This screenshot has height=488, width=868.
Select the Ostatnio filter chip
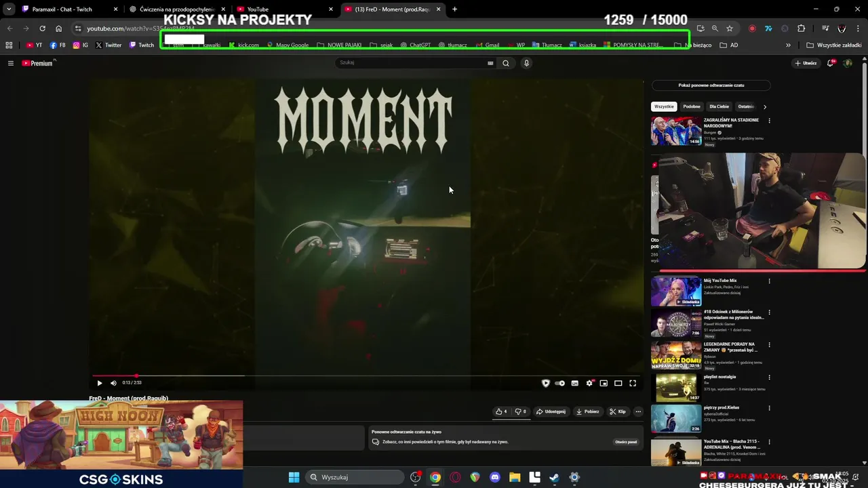coord(746,106)
